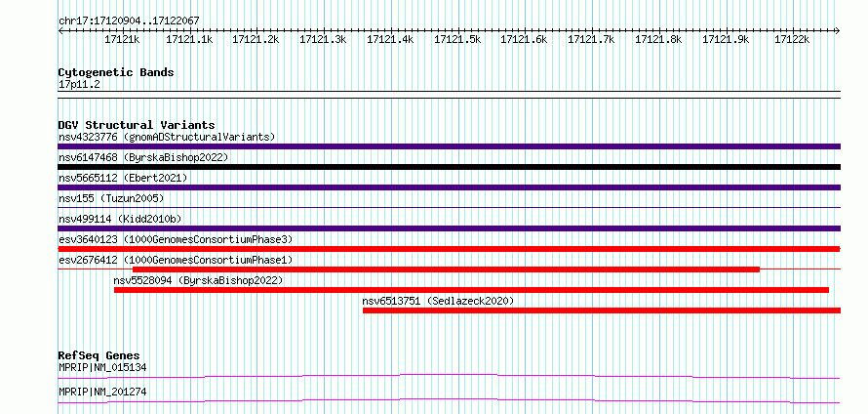Open the MPRIP|NM_201274 gene label
The height and width of the screenshot is (414, 868).
click(x=102, y=392)
